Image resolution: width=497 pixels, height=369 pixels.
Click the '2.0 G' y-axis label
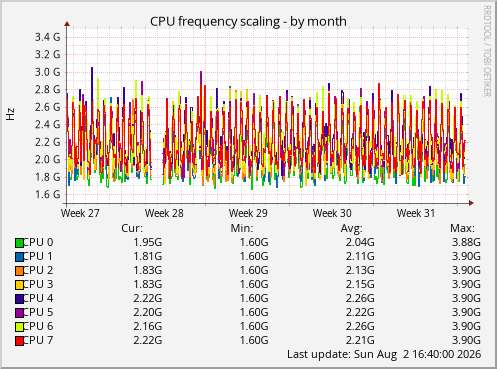(48, 159)
